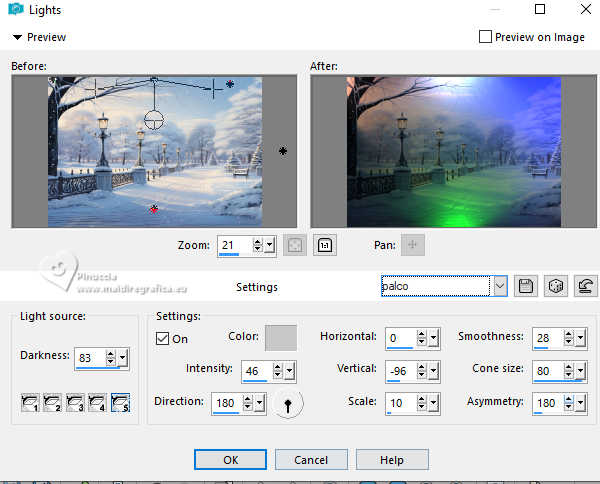This screenshot has width=600, height=484.
Task: Open the Asymmetry dropdown arrow
Action: [580, 403]
